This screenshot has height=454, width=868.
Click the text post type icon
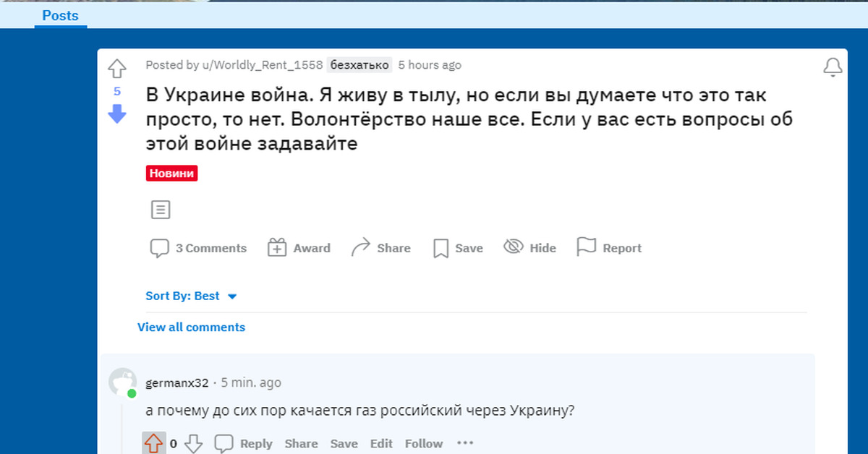[x=161, y=210]
